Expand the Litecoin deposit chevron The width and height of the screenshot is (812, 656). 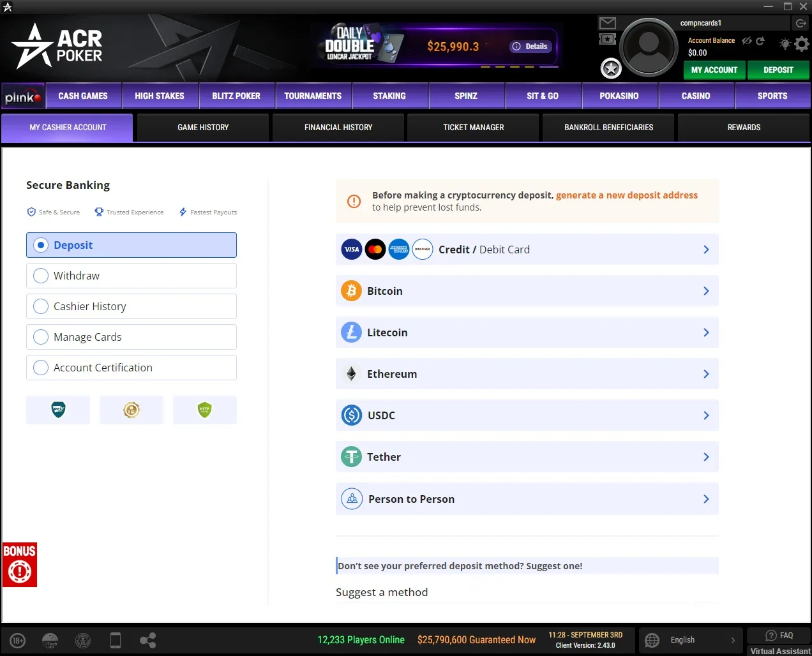(706, 332)
